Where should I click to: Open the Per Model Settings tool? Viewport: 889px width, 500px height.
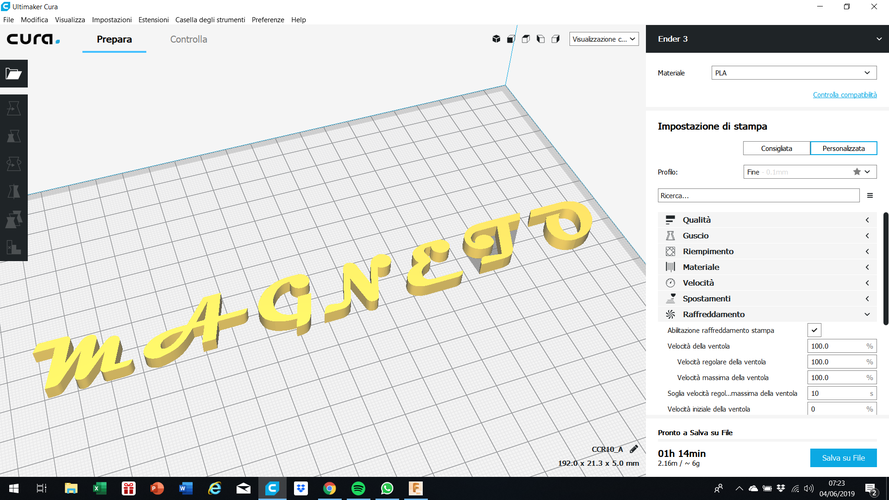14,219
